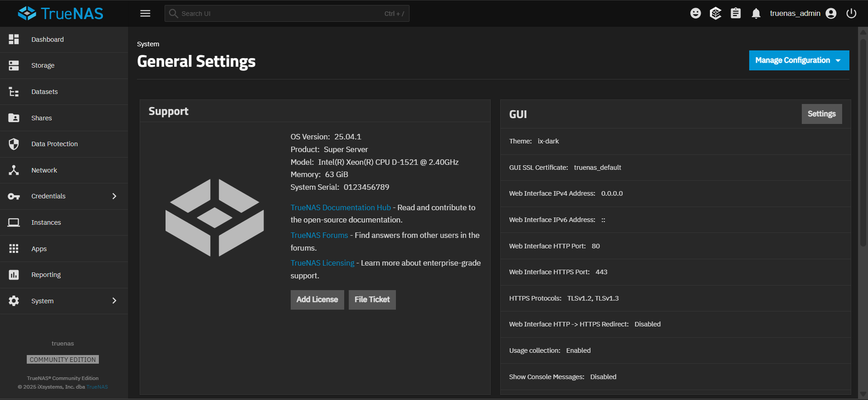This screenshot has height=400, width=868.
Task: Open the feedback smiley face icon
Action: [x=696, y=14]
